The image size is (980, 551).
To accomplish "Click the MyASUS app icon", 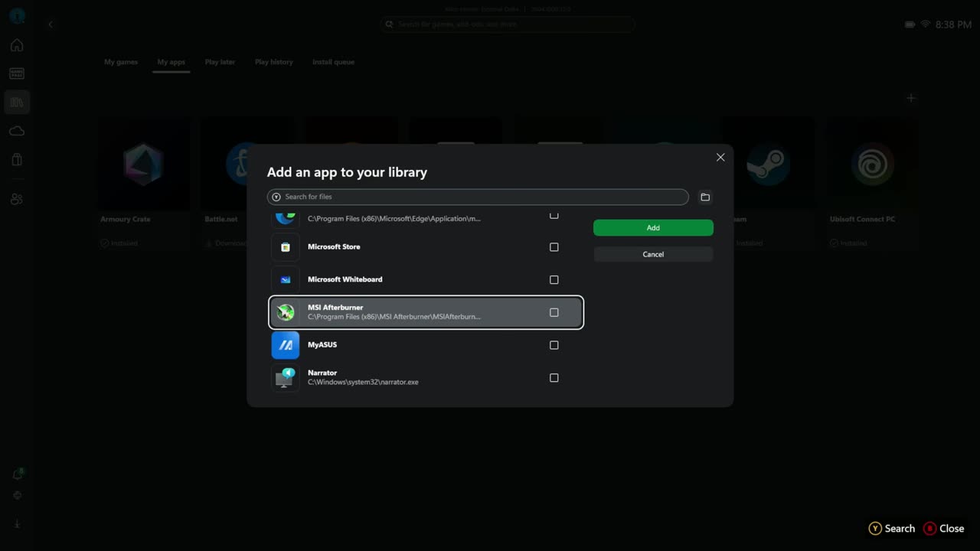I will 286,345.
